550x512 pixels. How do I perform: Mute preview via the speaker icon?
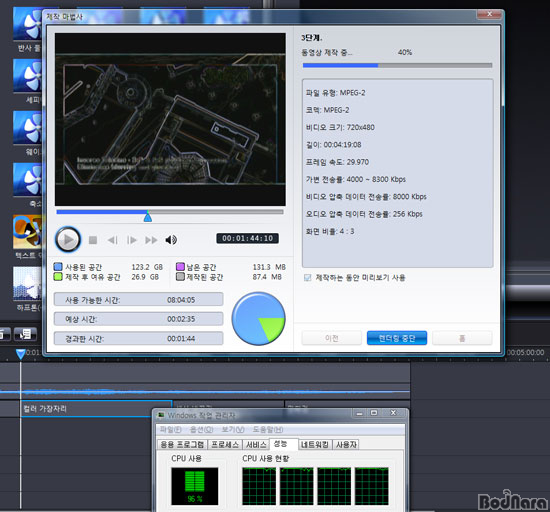[x=171, y=240]
